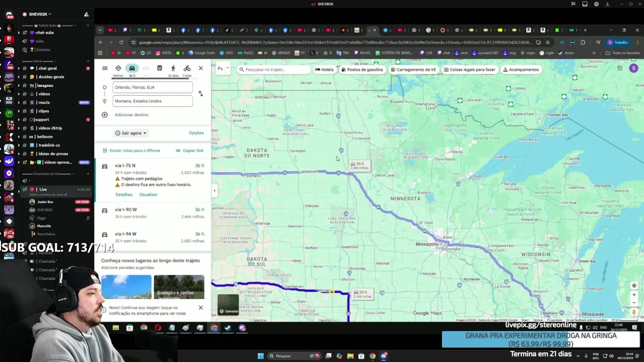Open Discord channel clipes

(x=55, y=111)
